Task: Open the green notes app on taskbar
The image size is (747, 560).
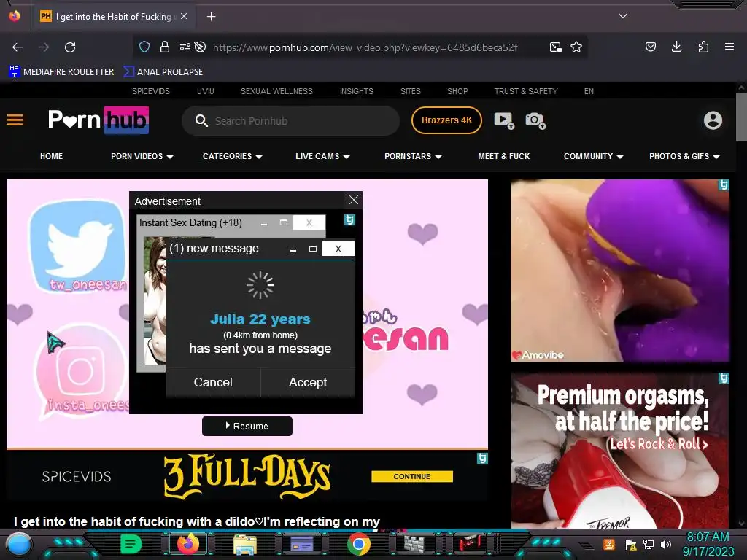Action: 131,544
